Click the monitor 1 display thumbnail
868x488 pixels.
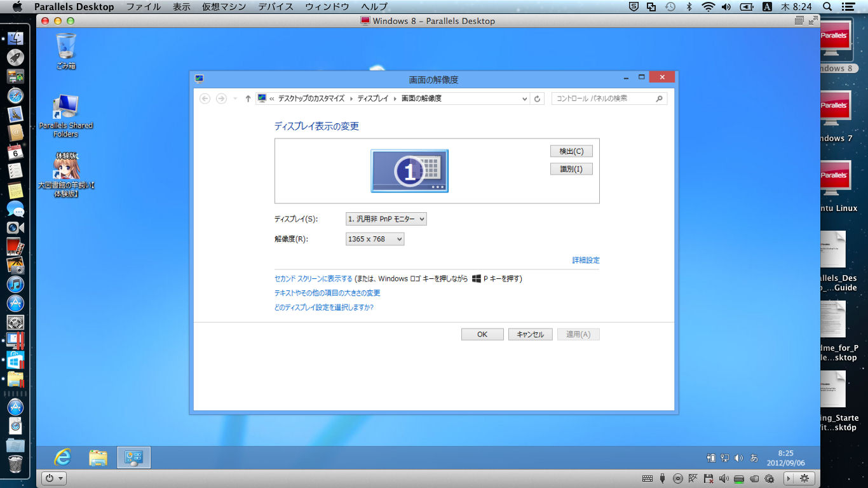pos(410,171)
